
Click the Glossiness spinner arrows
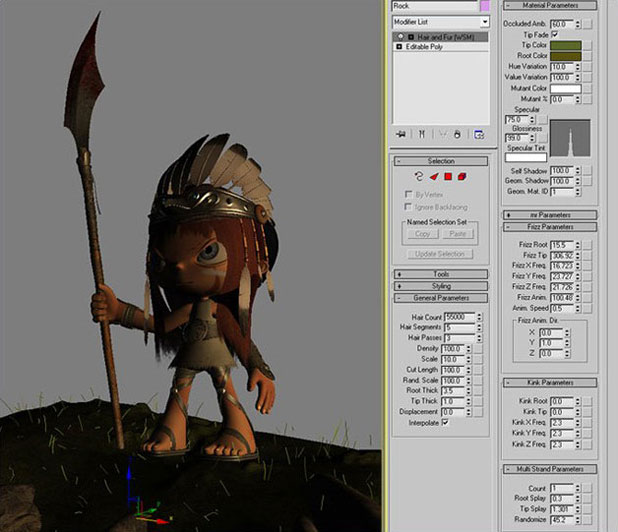532,138
